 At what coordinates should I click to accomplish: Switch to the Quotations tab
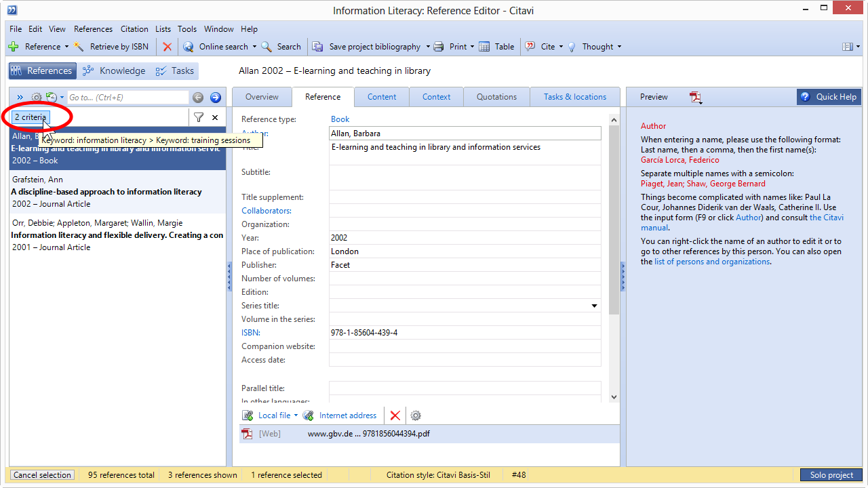[496, 97]
